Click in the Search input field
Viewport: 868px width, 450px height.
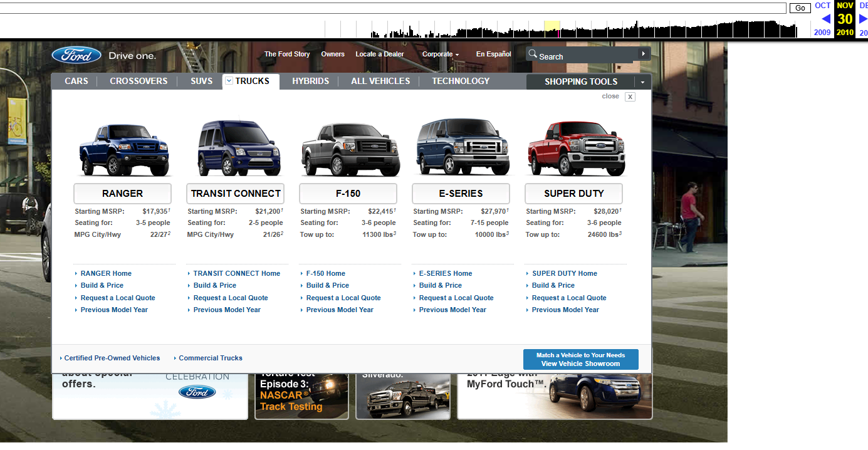click(x=587, y=56)
